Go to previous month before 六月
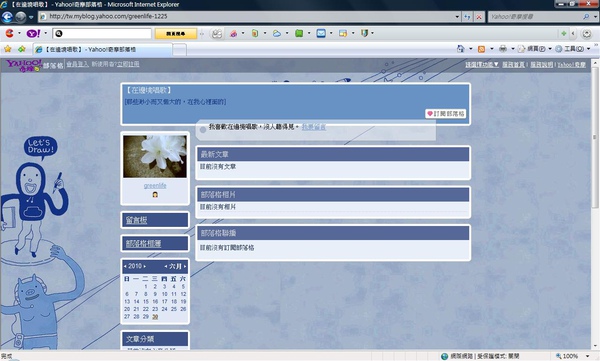 coord(166,266)
